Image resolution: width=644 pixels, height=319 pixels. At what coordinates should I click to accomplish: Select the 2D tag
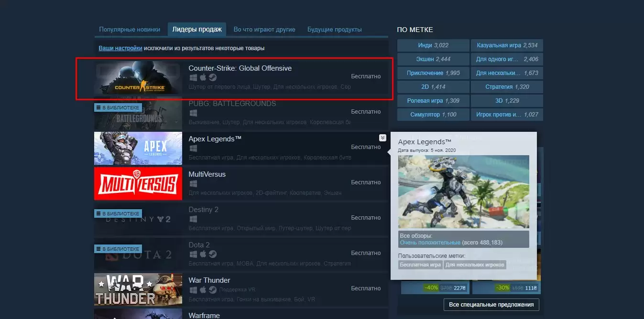[433, 87]
